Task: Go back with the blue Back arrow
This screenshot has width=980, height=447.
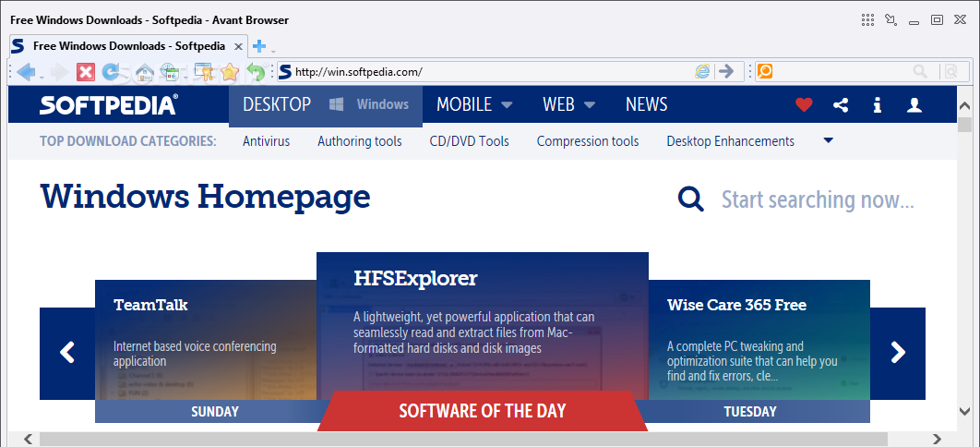Action: tap(26, 72)
